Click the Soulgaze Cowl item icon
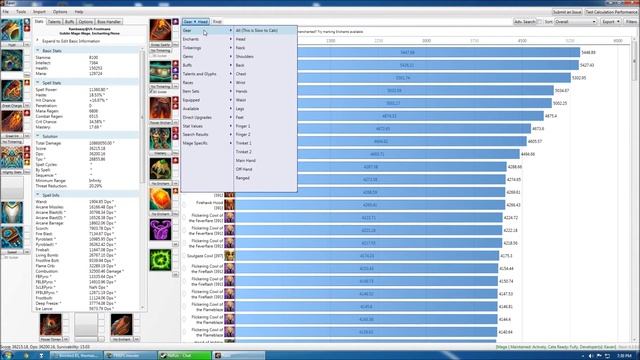The width and height of the screenshot is (640, 360). coord(230,256)
